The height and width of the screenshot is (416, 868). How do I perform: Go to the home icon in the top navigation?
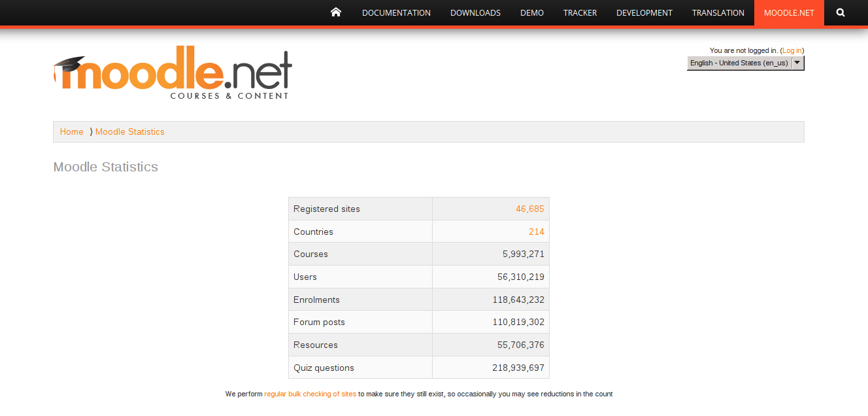click(336, 12)
